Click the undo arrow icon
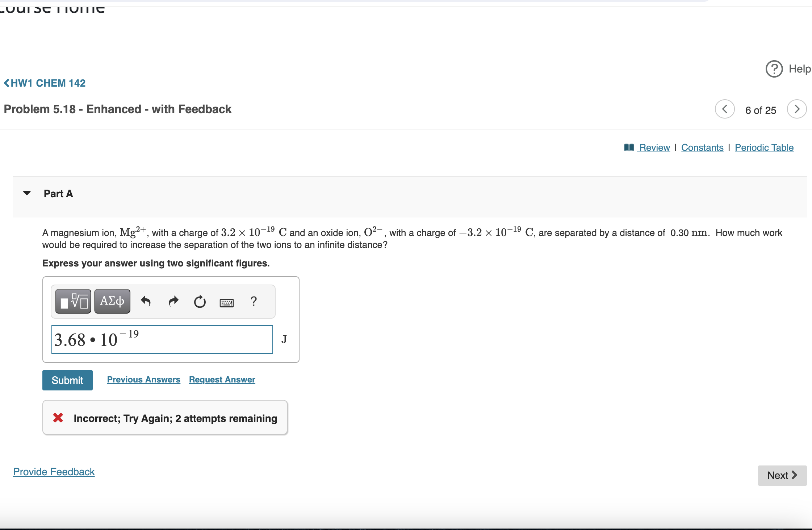 (146, 301)
